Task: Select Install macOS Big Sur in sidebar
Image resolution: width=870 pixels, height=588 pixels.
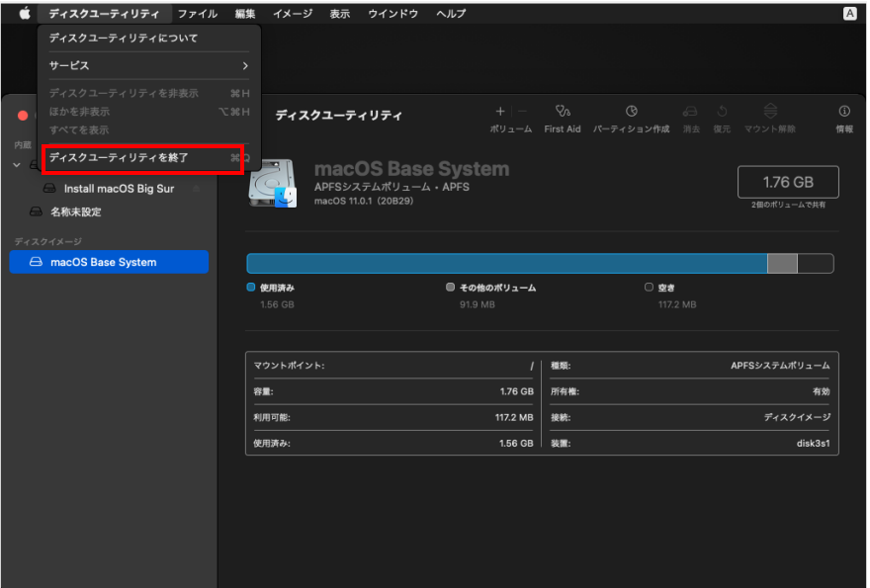Action: point(119,189)
